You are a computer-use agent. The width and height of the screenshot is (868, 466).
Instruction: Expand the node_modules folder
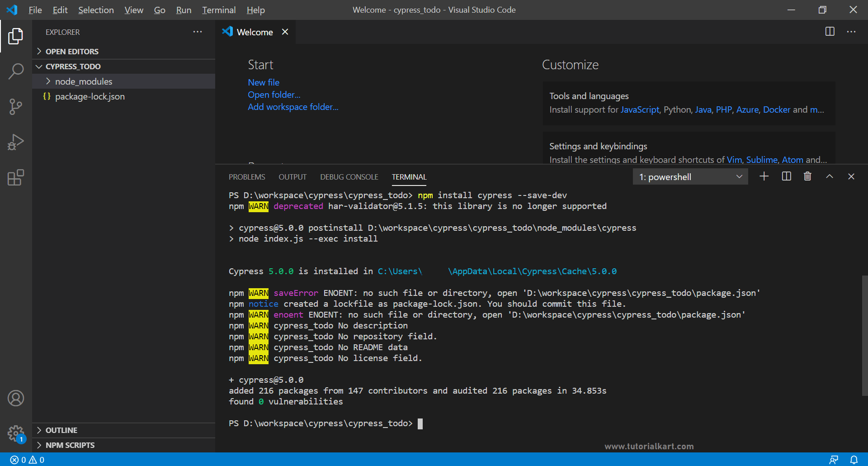[84, 81]
